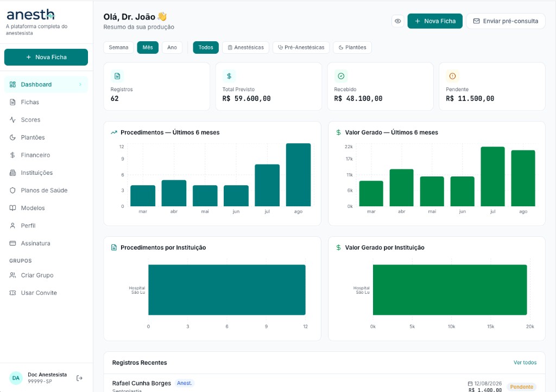Viewport: 556px width, 392px height.
Task: Open Modelos with the book icon
Action: pyautogui.click(x=13, y=208)
